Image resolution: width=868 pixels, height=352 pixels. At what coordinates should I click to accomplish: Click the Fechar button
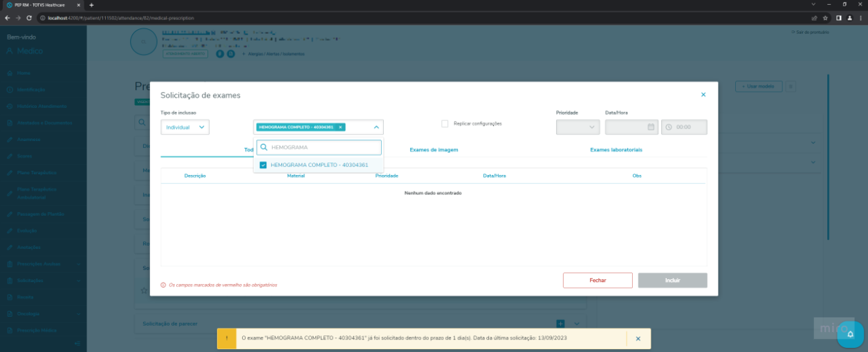coord(598,280)
